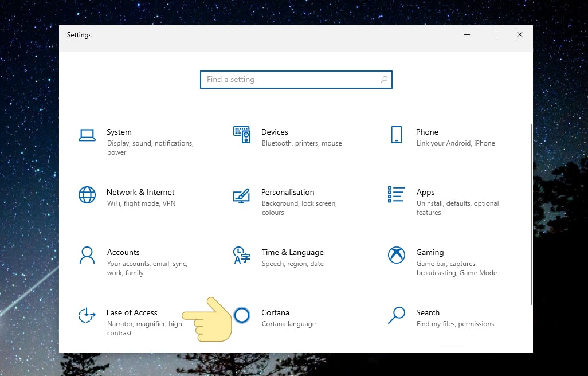Click the Network & Internet globe icon
The height and width of the screenshot is (376, 588).
pyautogui.click(x=87, y=195)
